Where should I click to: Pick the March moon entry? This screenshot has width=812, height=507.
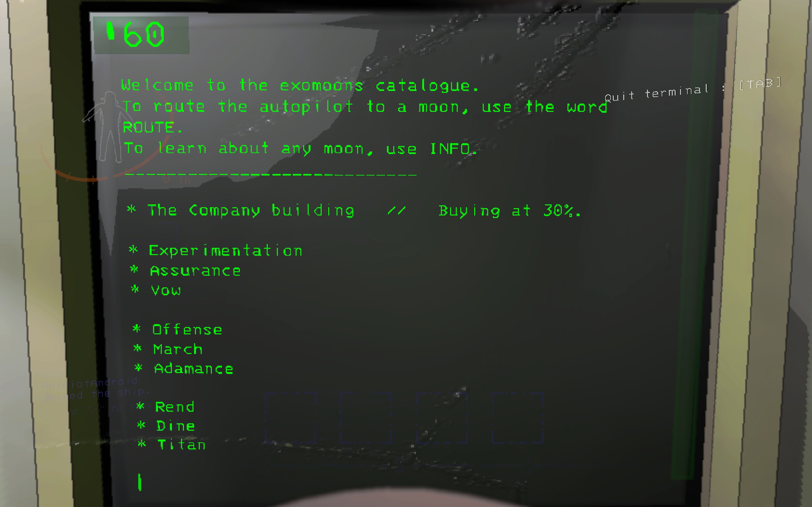[178, 349]
